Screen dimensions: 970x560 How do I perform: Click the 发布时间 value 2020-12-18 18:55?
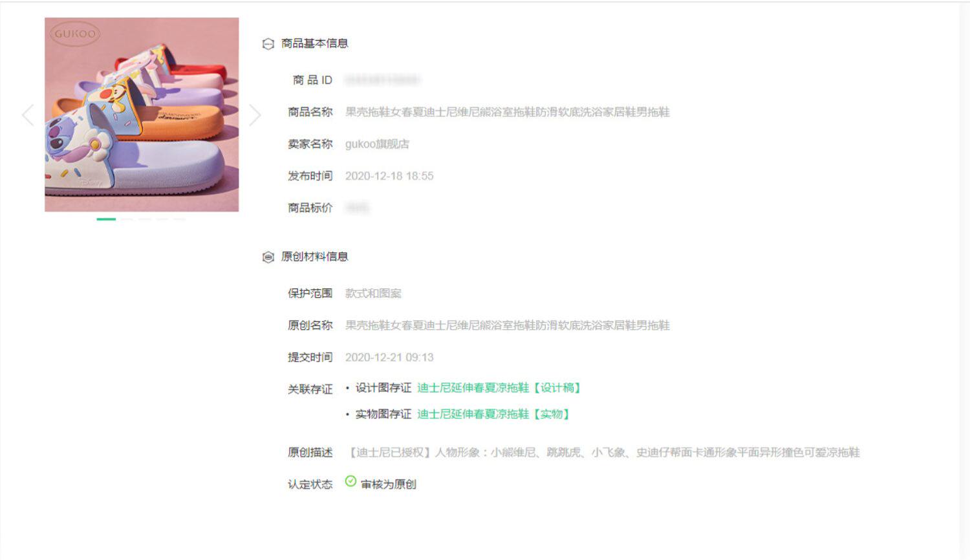389,176
